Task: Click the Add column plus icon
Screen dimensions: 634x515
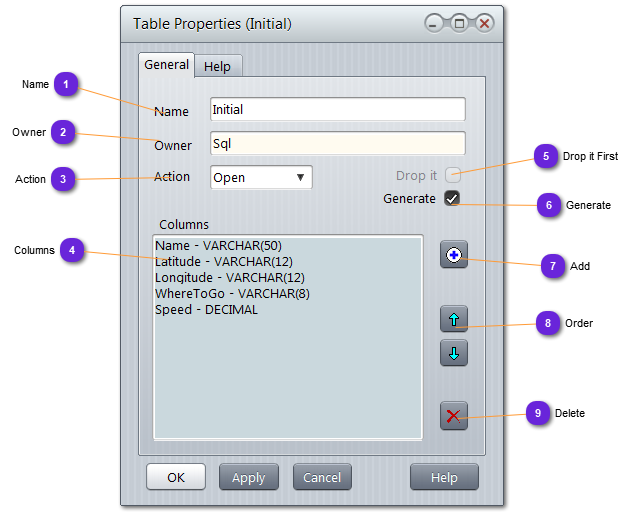Action: [x=454, y=255]
